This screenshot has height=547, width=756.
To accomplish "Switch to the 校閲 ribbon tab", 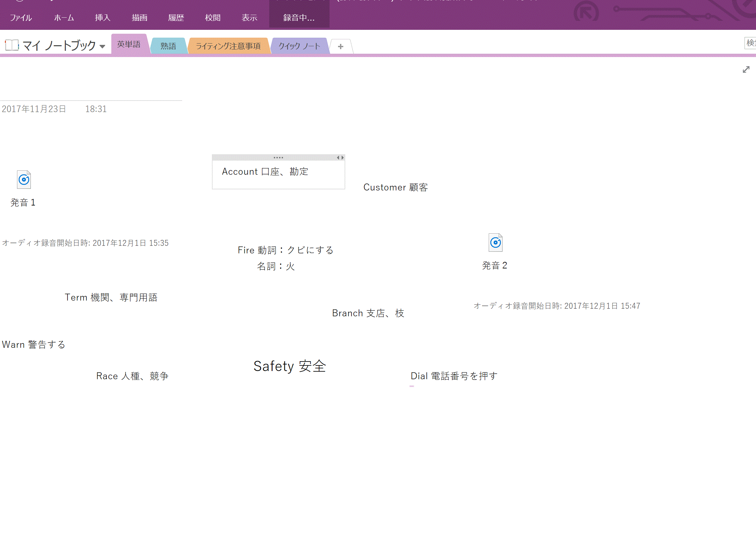I will (212, 18).
